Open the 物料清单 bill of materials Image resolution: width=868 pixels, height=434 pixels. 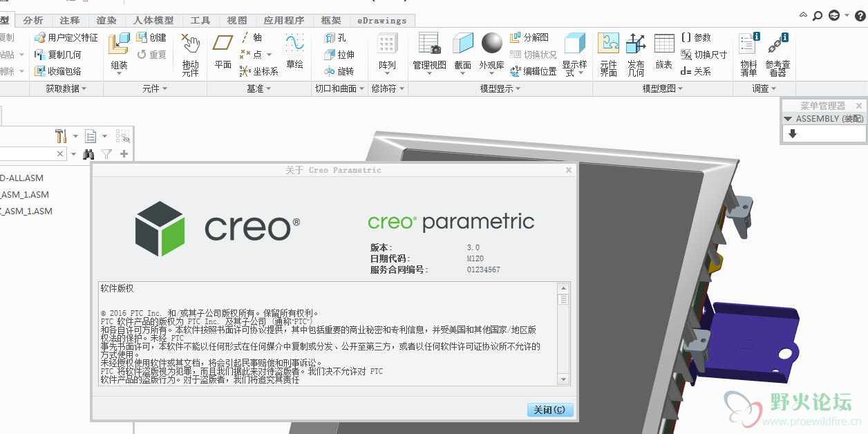[749, 54]
